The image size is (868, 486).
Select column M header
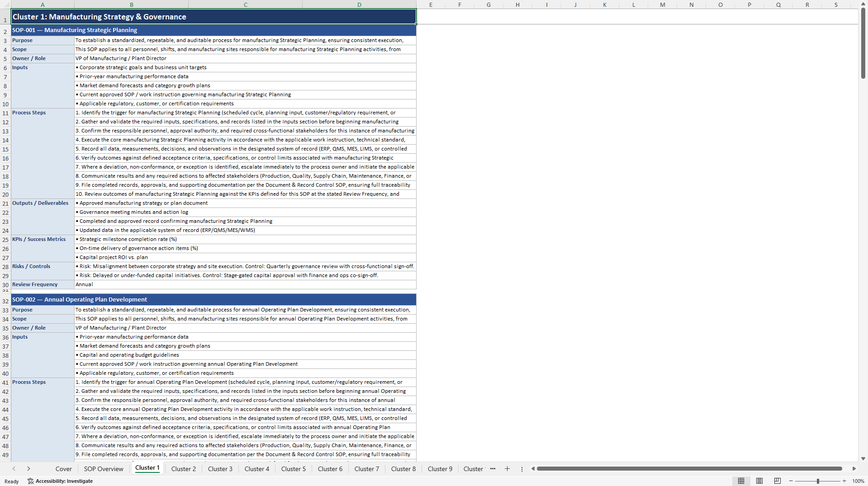[x=662, y=5]
